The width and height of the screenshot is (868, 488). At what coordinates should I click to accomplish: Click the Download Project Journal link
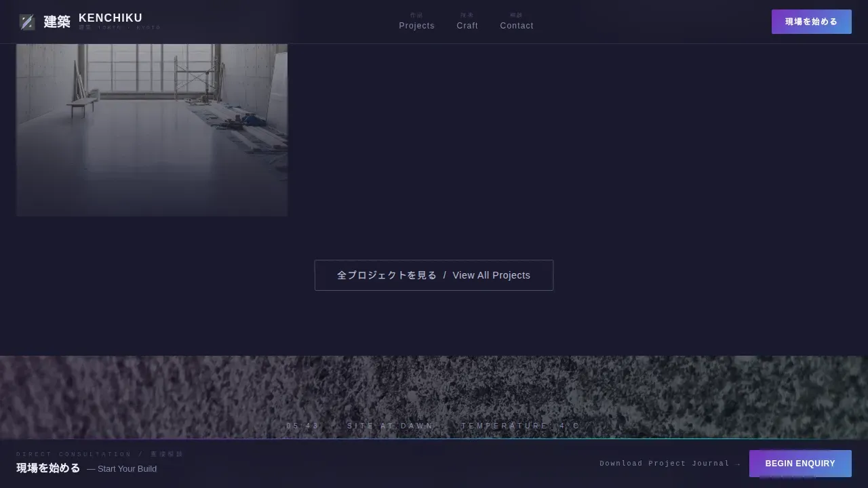pyautogui.click(x=670, y=464)
